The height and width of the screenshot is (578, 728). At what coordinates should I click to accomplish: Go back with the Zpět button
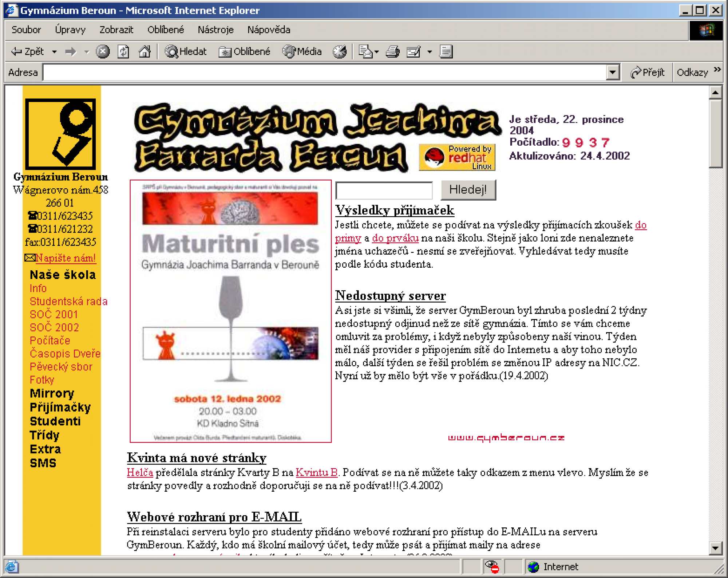pyautogui.click(x=27, y=51)
